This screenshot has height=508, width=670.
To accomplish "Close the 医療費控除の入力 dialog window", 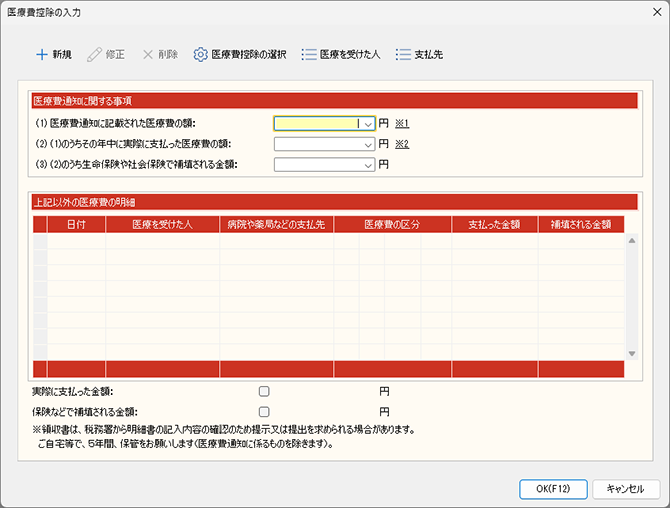I will click(x=650, y=11).
